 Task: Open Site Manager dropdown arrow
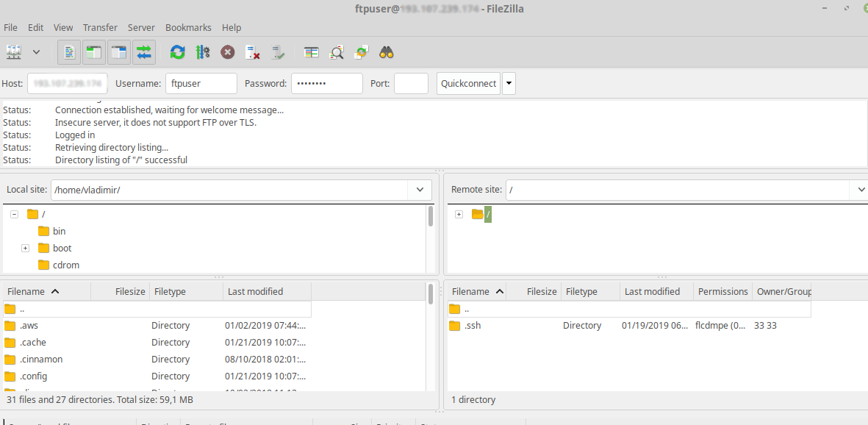[37, 53]
